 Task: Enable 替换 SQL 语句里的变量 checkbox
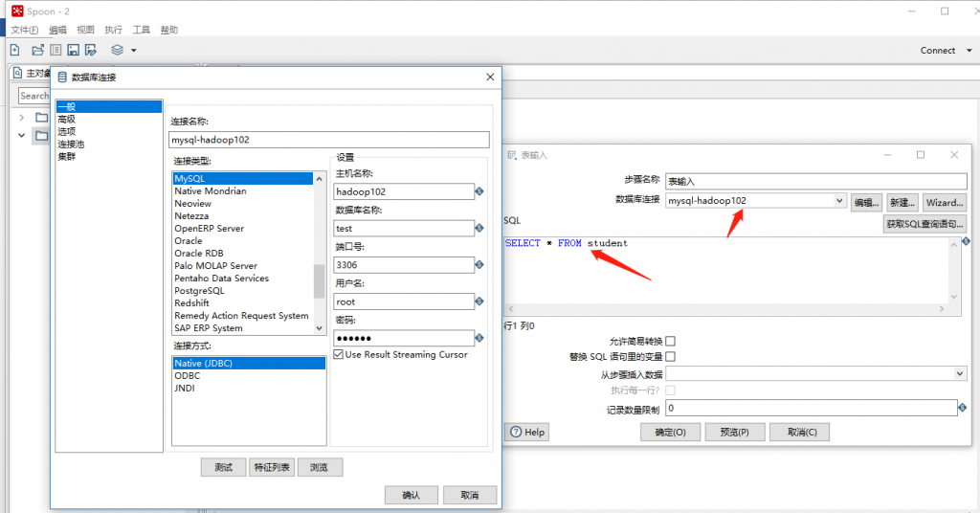pyautogui.click(x=671, y=357)
